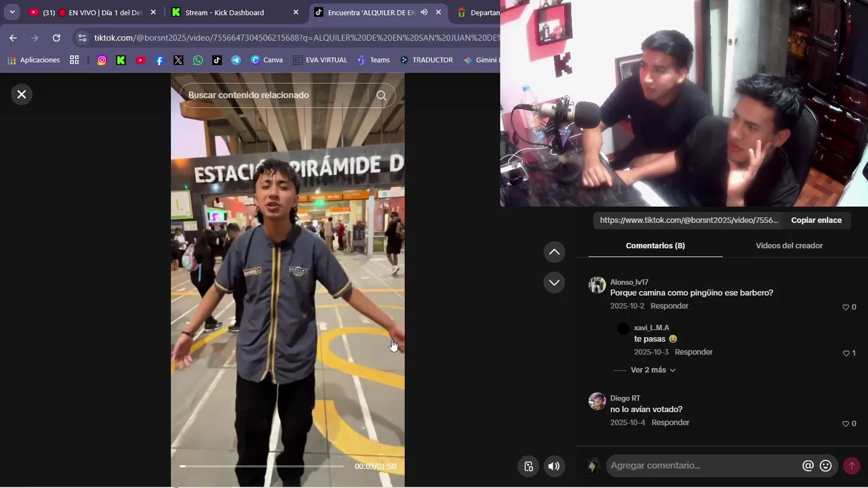Image resolution: width=868 pixels, height=488 pixels.
Task: Send the comment with red arrow button
Action: click(x=851, y=466)
